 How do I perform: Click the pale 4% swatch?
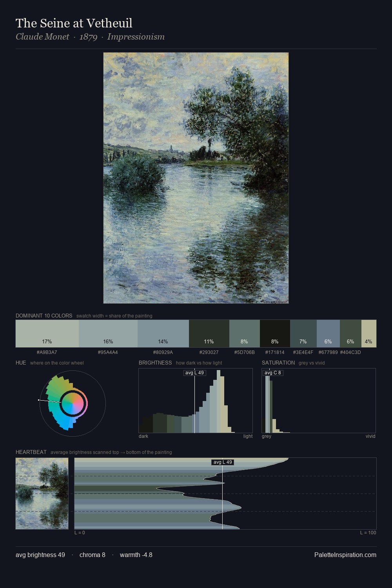click(x=369, y=334)
